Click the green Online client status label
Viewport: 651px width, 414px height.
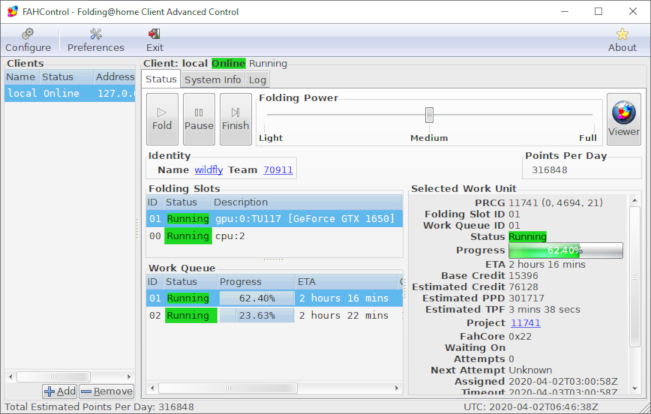click(x=228, y=63)
